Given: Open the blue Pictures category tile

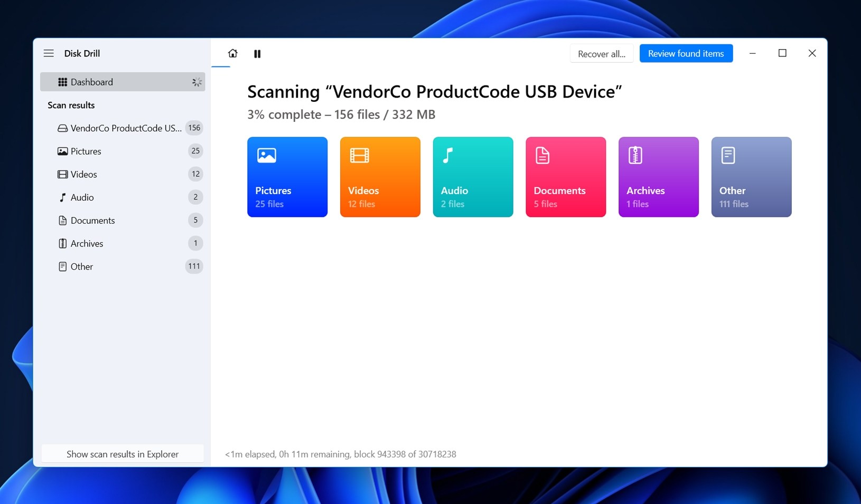Looking at the screenshot, I should click(x=287, y=177).
